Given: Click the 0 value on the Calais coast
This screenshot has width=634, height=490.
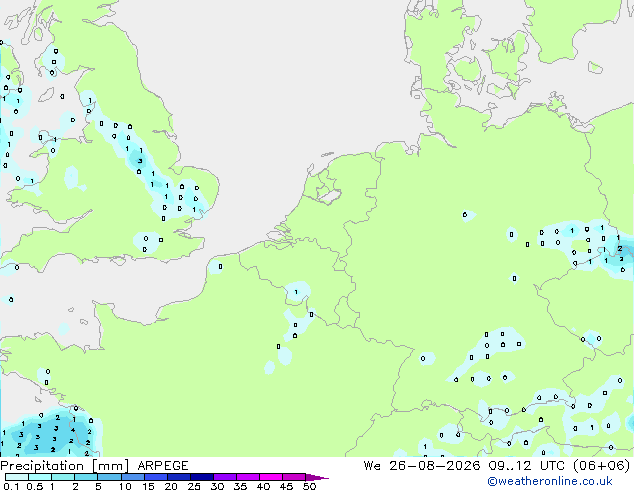Looking at the screenshot, I should [x=220, y=266].
